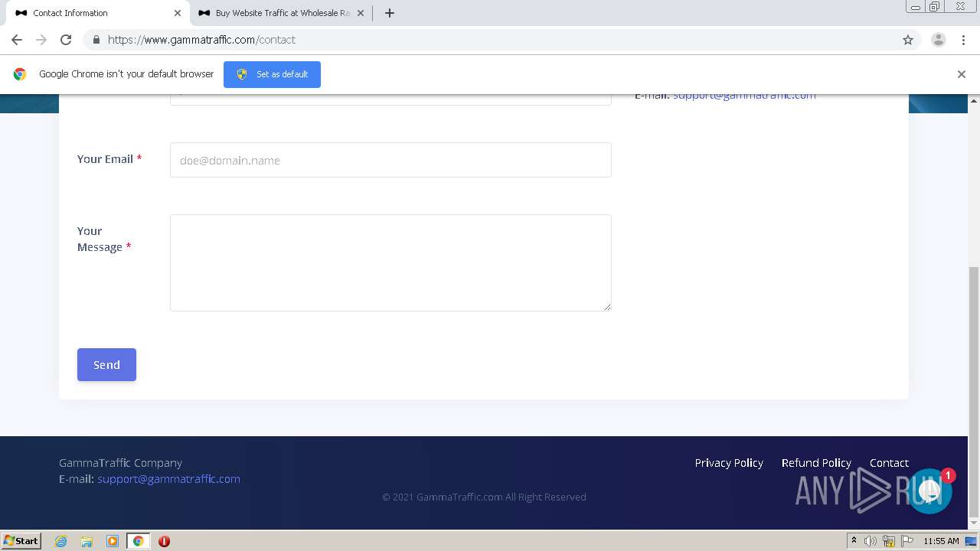Show hidden system tray icons
The width and height of the screenshot is (980, 551).
[x=854, y=541]
